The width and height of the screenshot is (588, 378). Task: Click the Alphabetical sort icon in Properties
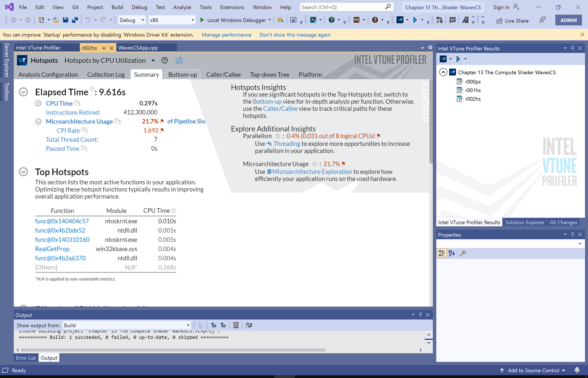[x=452, y=253]
